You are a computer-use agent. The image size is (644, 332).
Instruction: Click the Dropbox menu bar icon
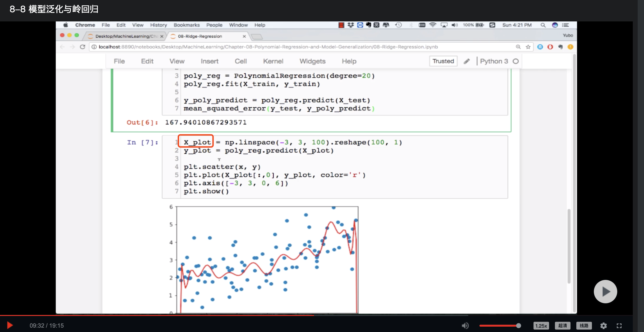pos(350,25)
